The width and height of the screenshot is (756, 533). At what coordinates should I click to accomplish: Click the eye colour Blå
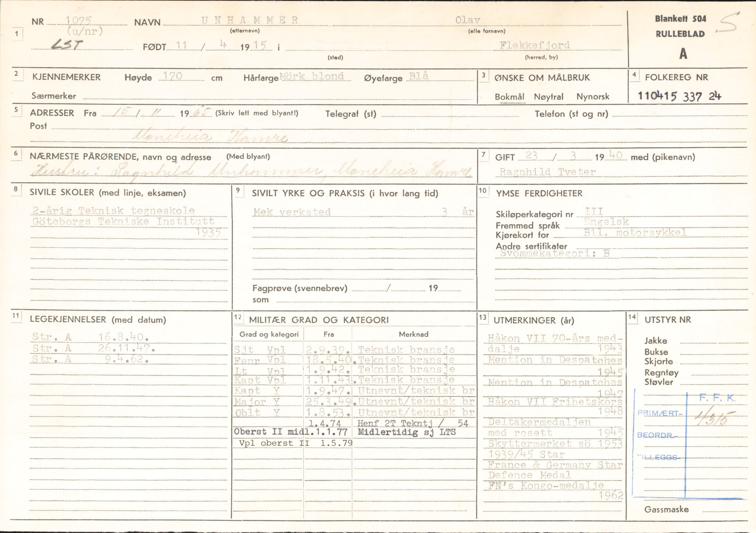point(419,76)
